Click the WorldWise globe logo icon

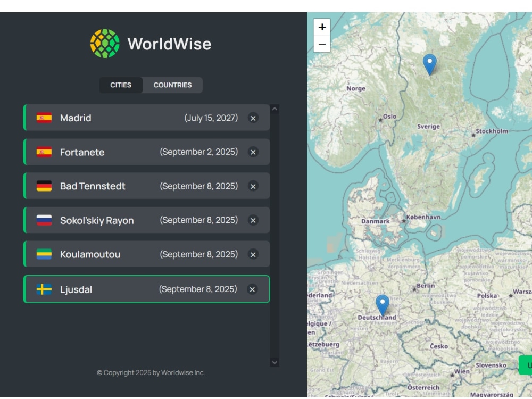pyautogui.click(x=105, y=44)
